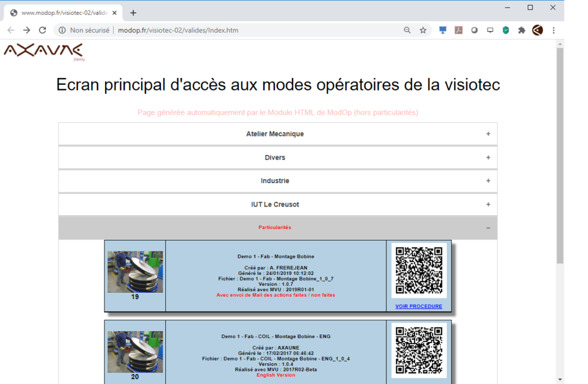Open the red PDF extension icon
This screenshot has width=588, height=384.
(x=459, y=30)
